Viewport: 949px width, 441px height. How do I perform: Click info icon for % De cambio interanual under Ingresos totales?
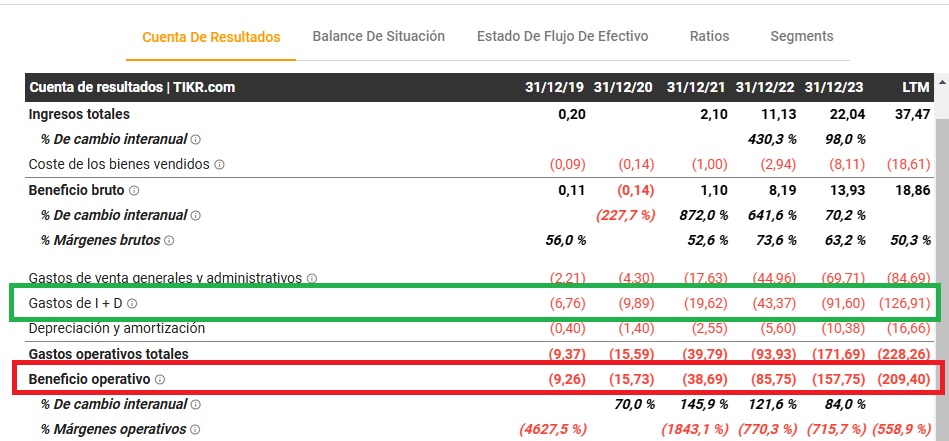196,139
